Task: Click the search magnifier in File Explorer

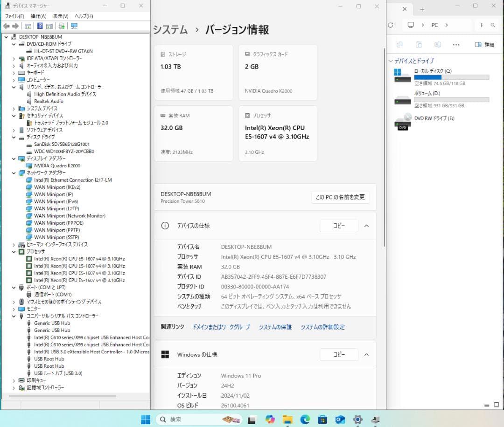Action: pyautogui.click(x=493, y=25)
